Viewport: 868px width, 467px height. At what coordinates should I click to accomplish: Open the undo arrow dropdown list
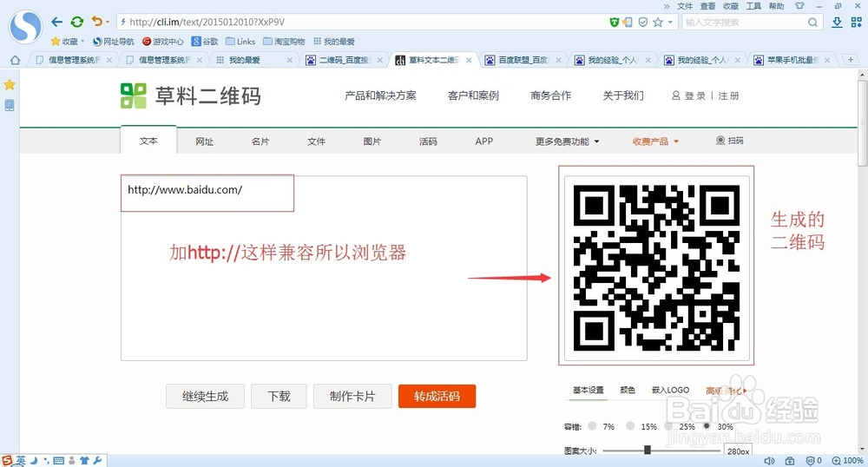108,22
